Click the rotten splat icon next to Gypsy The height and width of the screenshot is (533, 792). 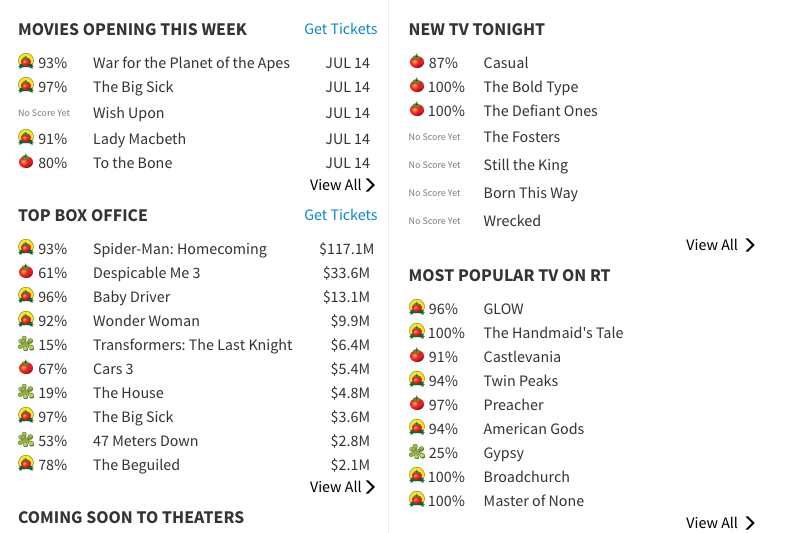click(x=417, y=452)
